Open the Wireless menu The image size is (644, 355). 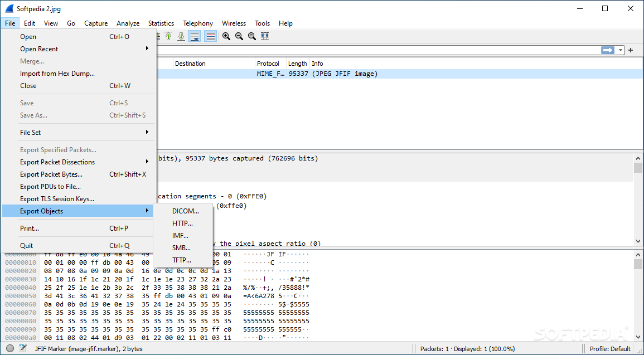click(234, 23)
